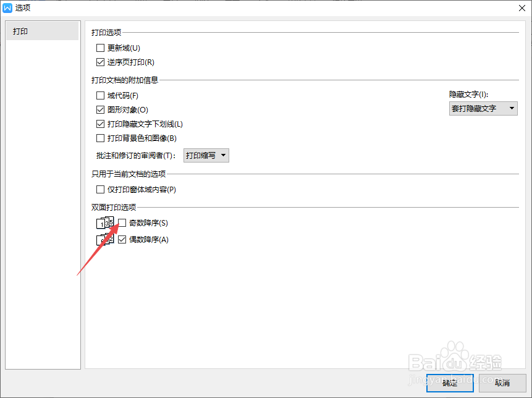532x398 pixels.
Task: Enable 域代码 checkbox
Action: click(100, 95)
